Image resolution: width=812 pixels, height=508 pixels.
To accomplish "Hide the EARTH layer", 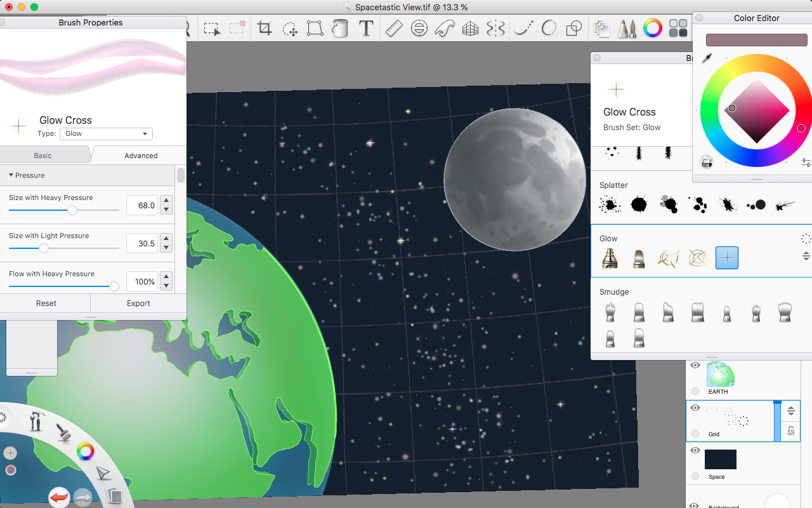I will coord(695,365).
